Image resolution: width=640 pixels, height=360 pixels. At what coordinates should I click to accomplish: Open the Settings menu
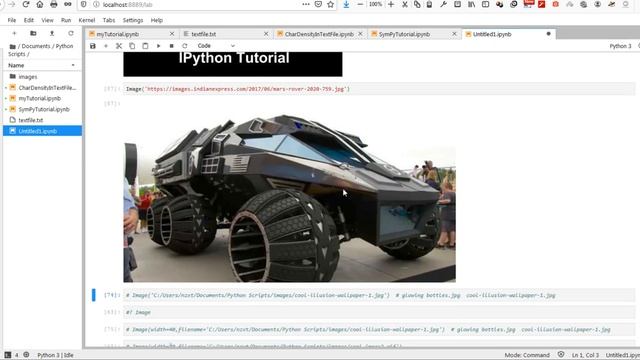click(133, 20)
